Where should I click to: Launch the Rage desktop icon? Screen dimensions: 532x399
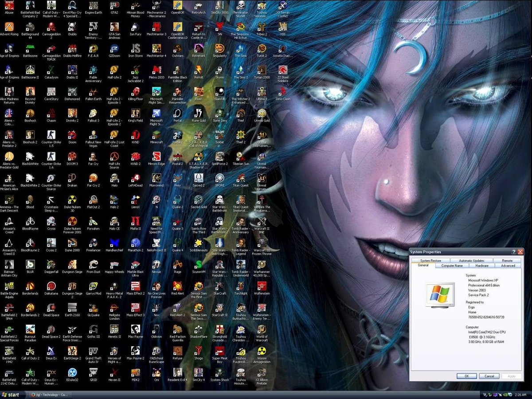177,267
